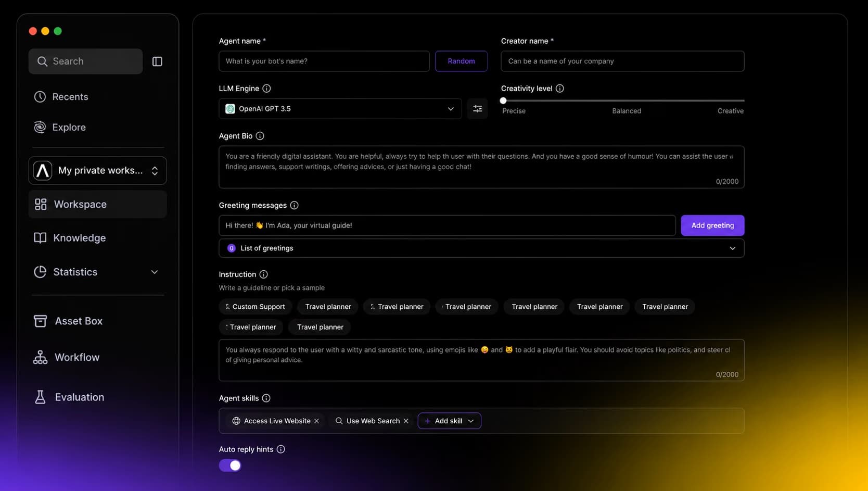The height and width of the screenshot is (491, 868).
Task: Click the Knowledge book icon
Action: [40, 238]
